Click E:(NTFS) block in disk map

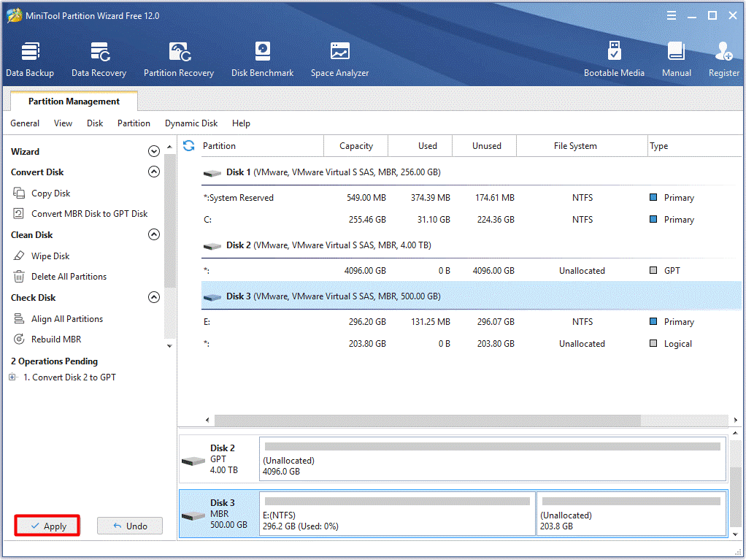click(397, 514)
